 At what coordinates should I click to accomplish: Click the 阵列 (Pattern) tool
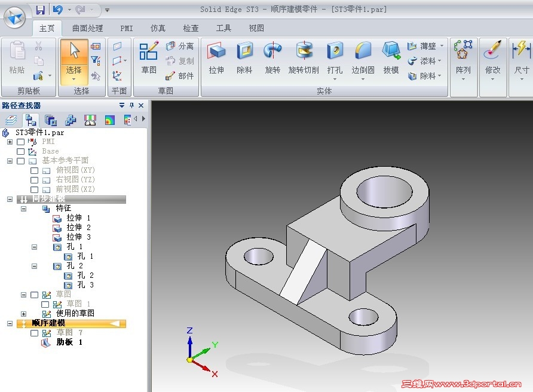(x=463, y=60)
